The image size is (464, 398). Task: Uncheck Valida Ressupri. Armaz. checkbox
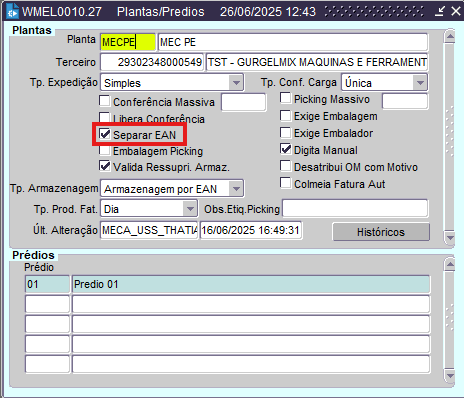click(x=105, y=166)
